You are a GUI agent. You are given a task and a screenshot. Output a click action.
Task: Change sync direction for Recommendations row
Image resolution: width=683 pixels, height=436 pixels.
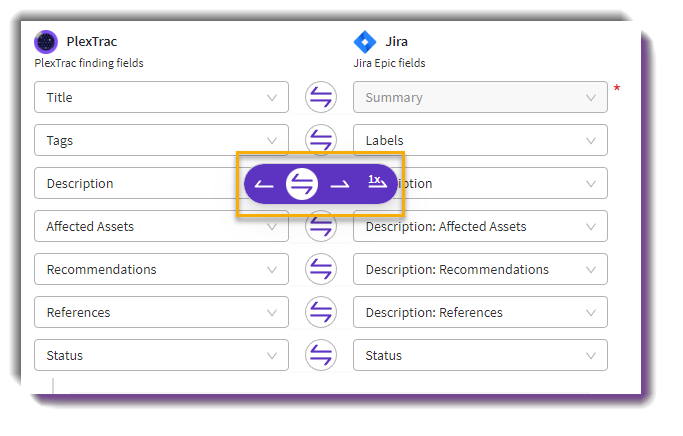[321, 269]
